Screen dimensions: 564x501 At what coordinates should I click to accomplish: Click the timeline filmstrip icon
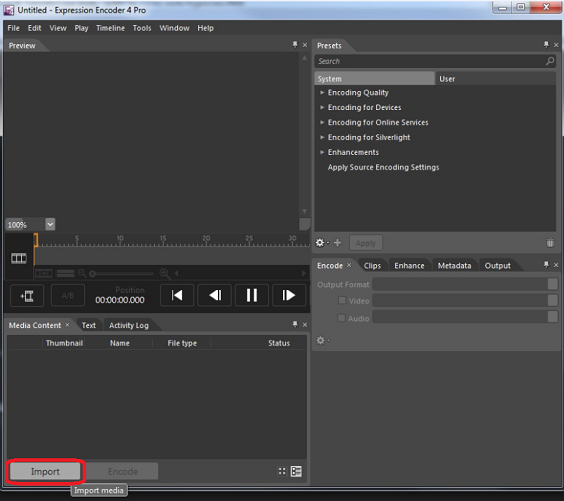coord(19,258)
